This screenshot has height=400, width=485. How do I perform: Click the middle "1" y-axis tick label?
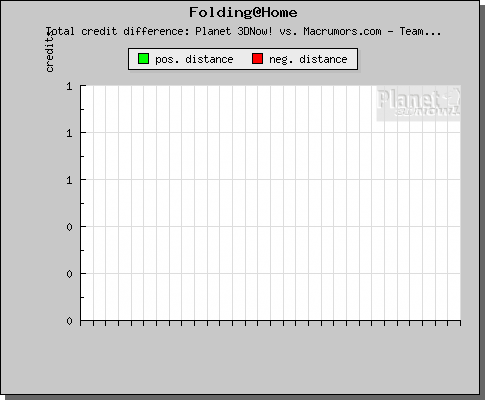(69, 133)
